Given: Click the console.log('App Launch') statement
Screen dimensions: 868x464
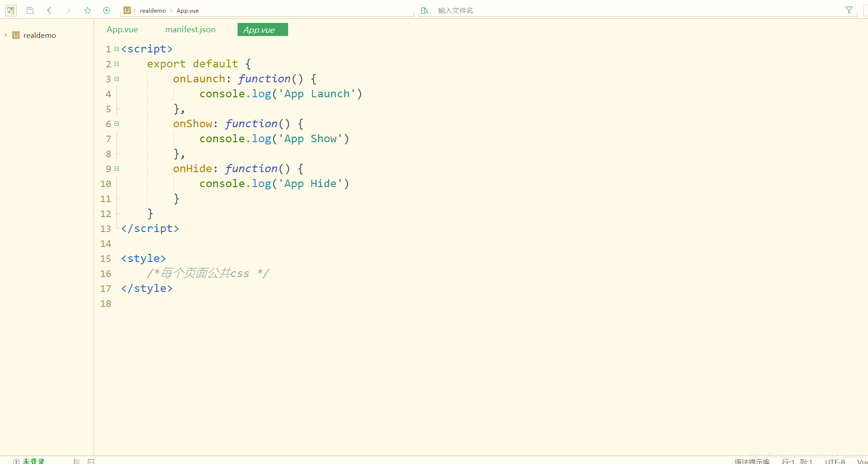Looking at the screenshot, I should 281,94.
